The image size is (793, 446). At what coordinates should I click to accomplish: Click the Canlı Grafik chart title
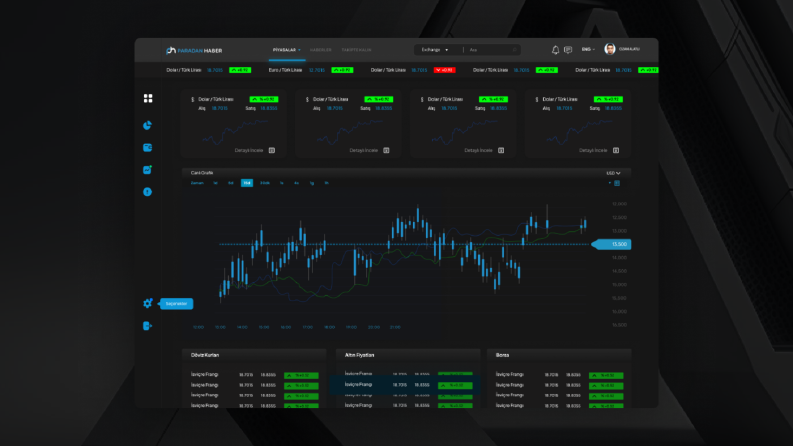click(202, 173)
